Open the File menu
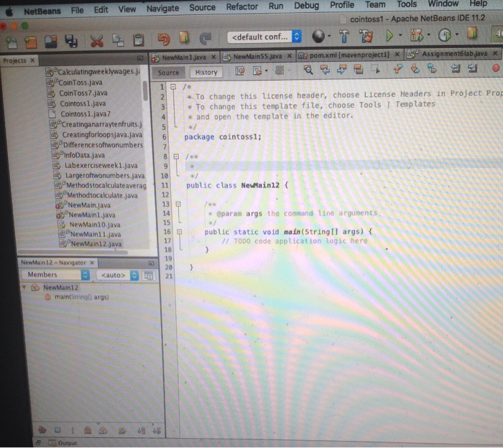The height and width of the screenshot is (448, 503). pyautogui.click(x=77, y=11)
